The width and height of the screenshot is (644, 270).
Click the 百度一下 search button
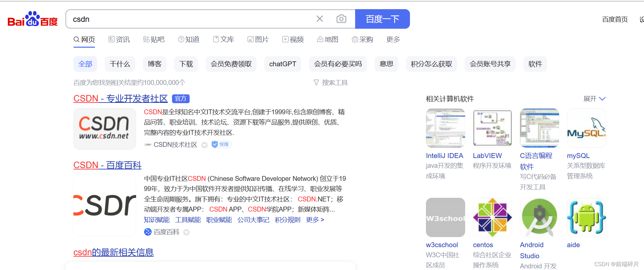[382, 19]
